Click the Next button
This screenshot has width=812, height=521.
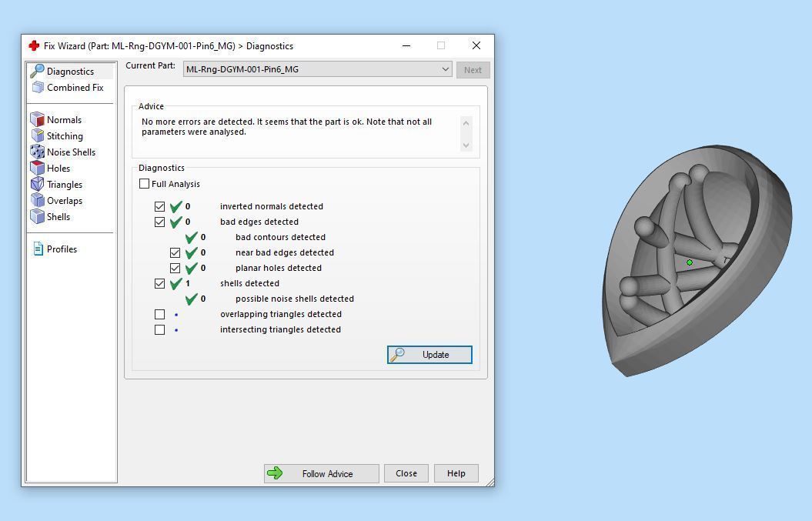click(x=473, y=70)
